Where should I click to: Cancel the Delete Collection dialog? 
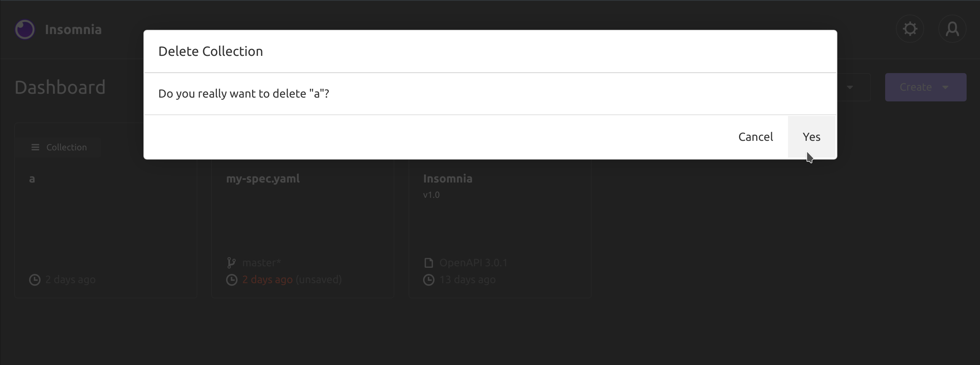tap(756, 137)
